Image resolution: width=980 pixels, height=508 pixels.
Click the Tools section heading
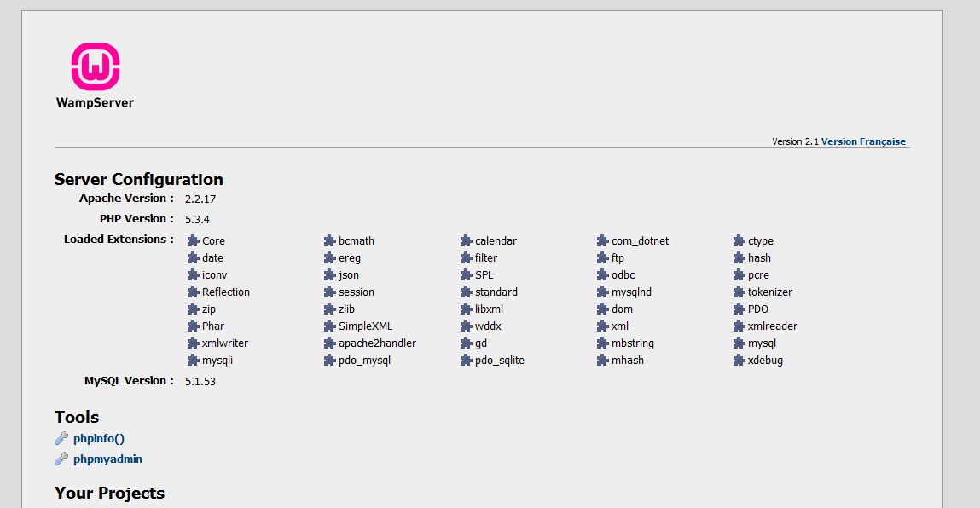click(x=77, y=417)
